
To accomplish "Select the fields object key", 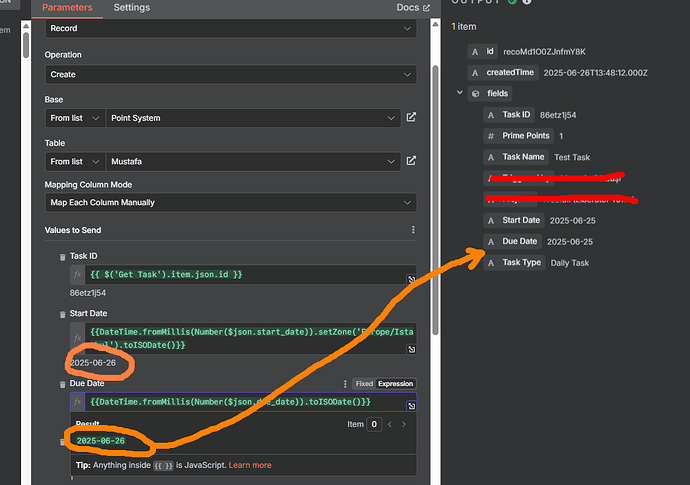I will [490, 93].
